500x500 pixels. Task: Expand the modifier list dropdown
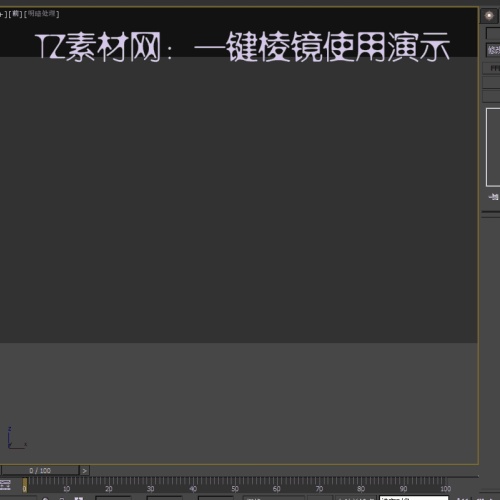tap(493, 50)
